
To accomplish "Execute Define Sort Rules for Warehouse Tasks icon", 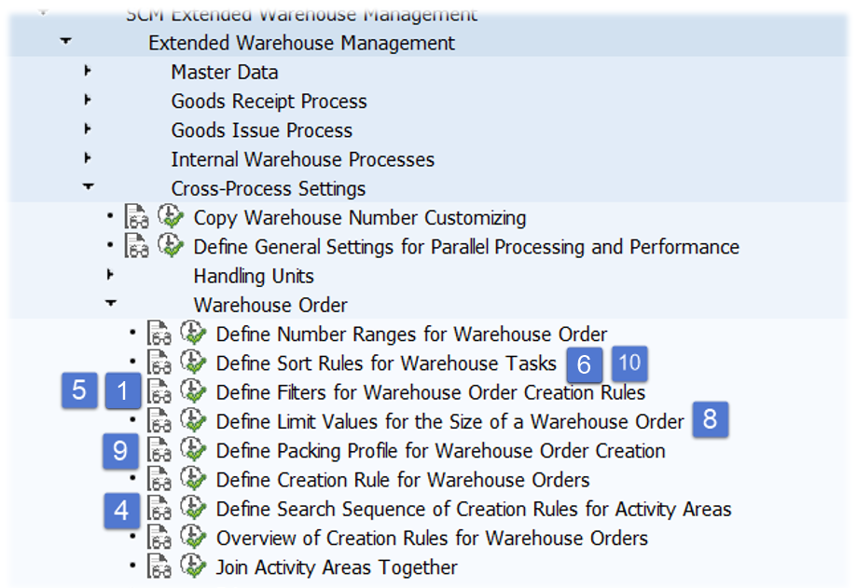I will click(193, 362).
